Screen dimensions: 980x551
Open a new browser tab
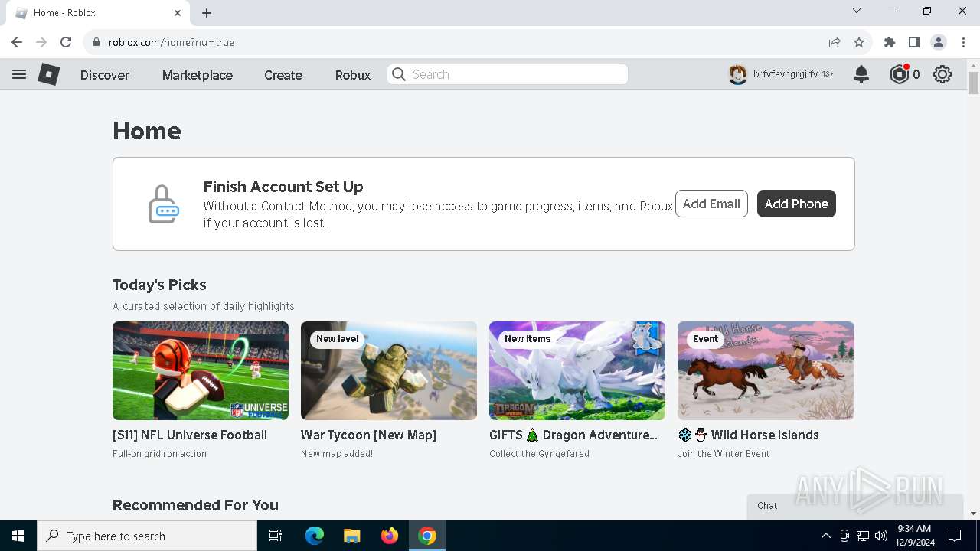click(x=207, y=13)
